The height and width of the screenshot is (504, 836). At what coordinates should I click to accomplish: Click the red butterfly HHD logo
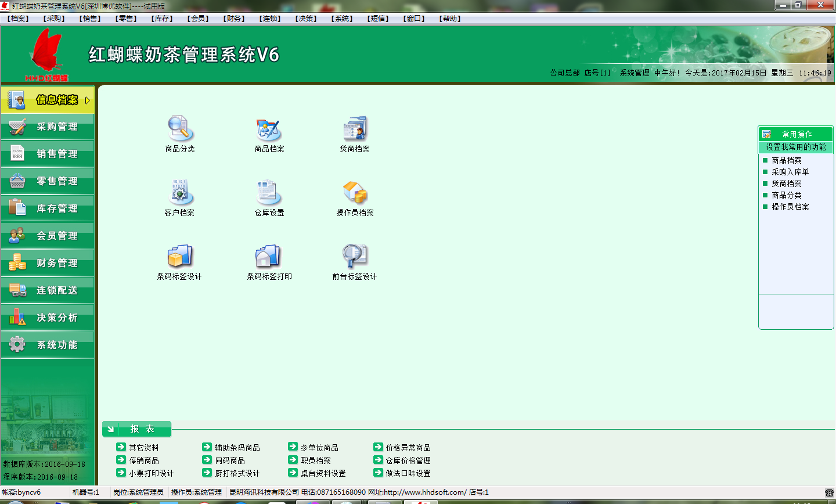[46, 55]
